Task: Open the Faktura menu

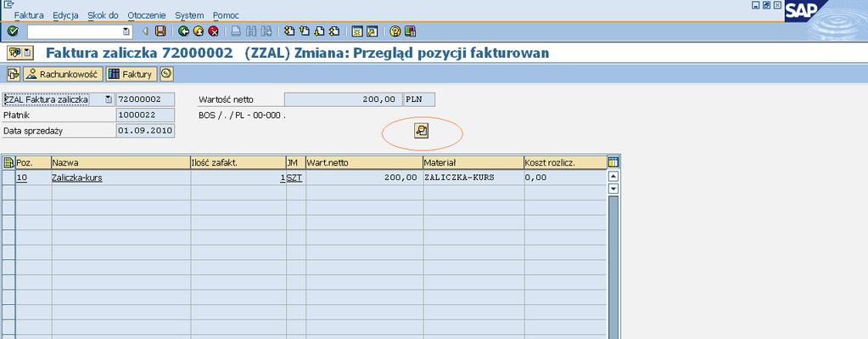Action: click(x=29, y=15)
